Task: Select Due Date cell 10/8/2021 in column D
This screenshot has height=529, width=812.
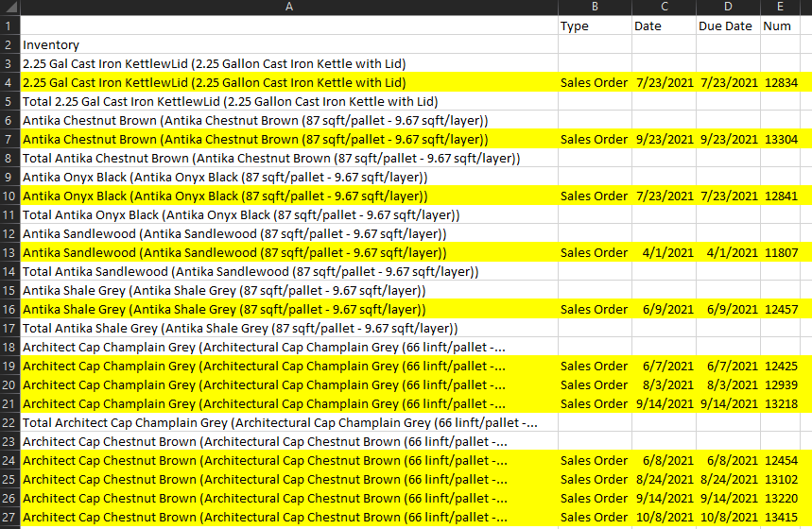Action: pyautogui.click(x=728, y=517)
